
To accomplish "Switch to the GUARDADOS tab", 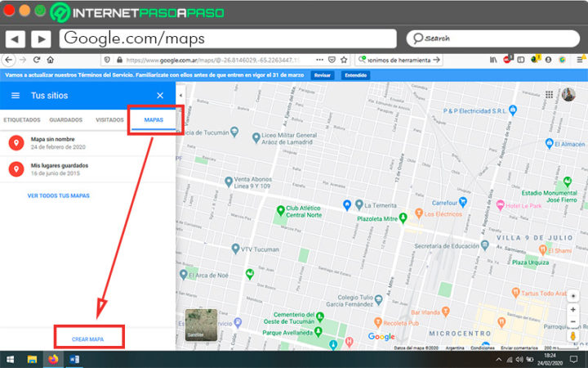I will pyautogui.click(x=66, y=119).
